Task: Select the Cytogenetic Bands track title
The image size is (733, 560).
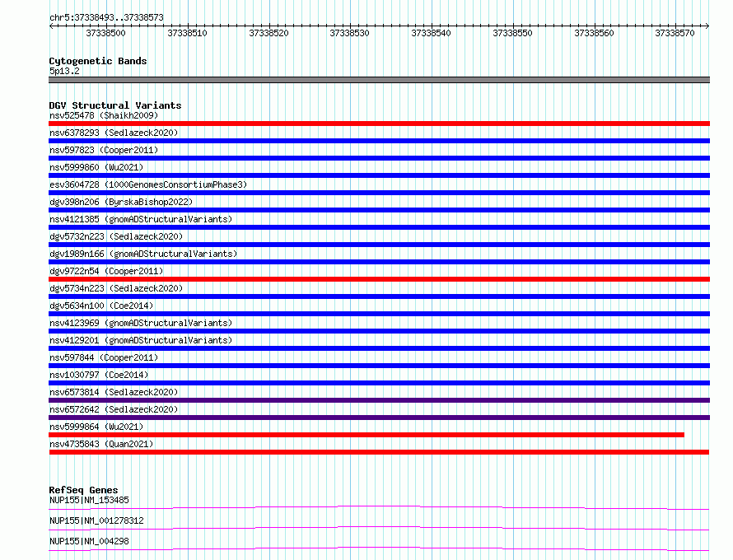Action: 98,61
